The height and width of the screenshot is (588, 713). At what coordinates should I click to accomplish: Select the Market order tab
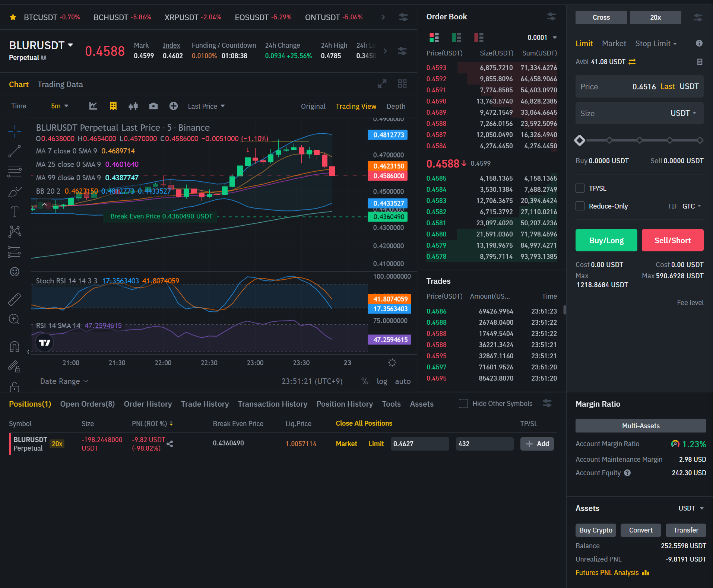(x=614, y=44)
